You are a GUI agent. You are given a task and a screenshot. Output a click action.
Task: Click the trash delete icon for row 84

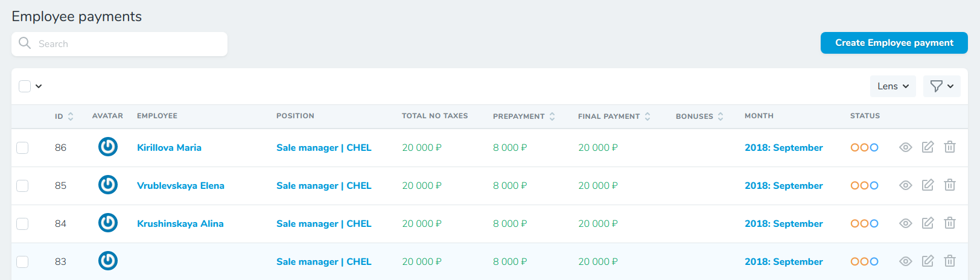pyautogui.click(x=950, y=223)
